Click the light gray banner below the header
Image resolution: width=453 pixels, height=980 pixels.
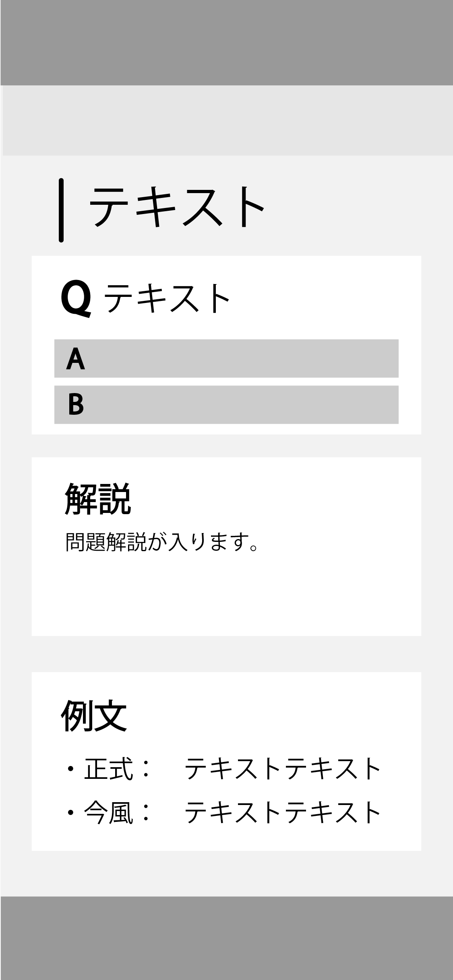[226, 120]
